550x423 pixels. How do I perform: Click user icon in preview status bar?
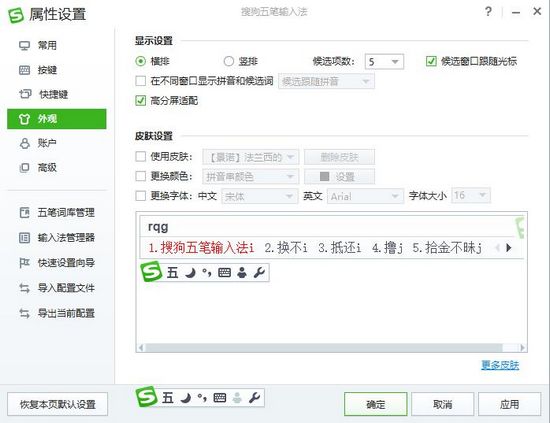[x=242, y=273]
